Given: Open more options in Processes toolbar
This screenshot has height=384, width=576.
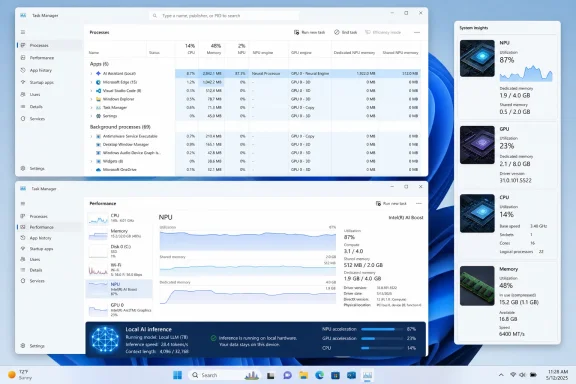Looking at the screenshot, I should (x=417, y=32).
